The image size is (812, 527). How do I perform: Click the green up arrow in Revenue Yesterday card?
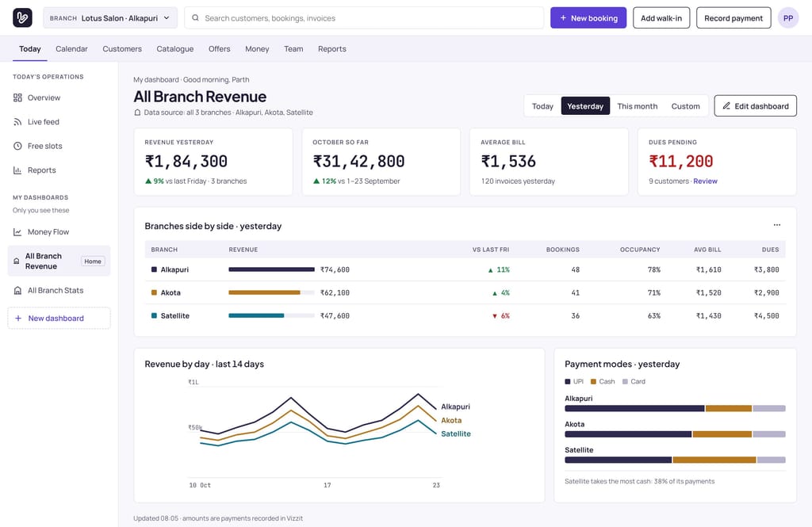click(x=148, y=181)
